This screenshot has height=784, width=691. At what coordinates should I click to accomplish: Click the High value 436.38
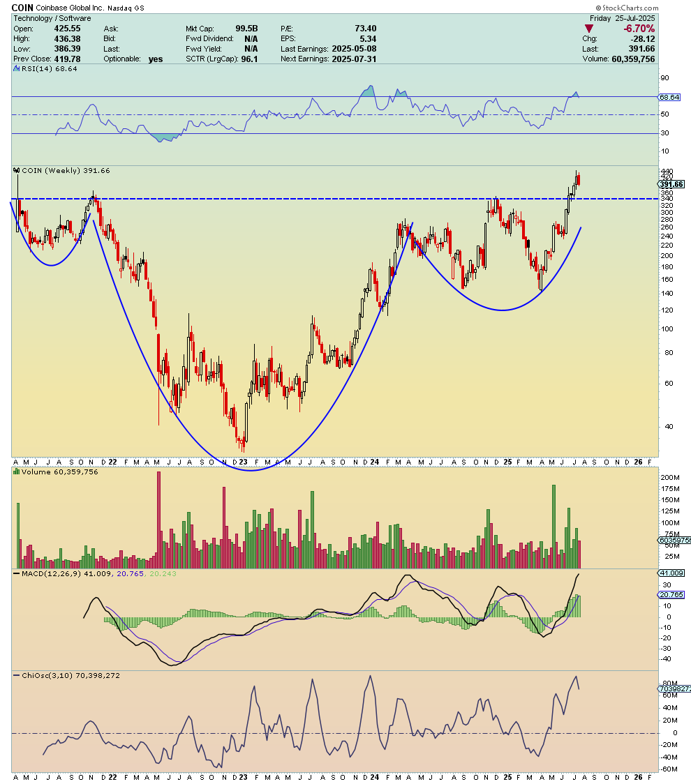(67, 38)
